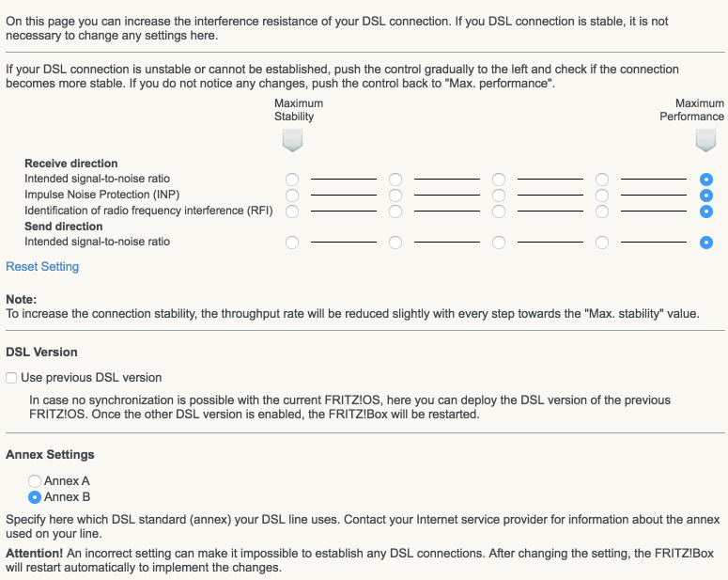Set RFI identification to maximum stability
Image resolution: width=728 pixels, height=580 pixels.
[292, 211]
